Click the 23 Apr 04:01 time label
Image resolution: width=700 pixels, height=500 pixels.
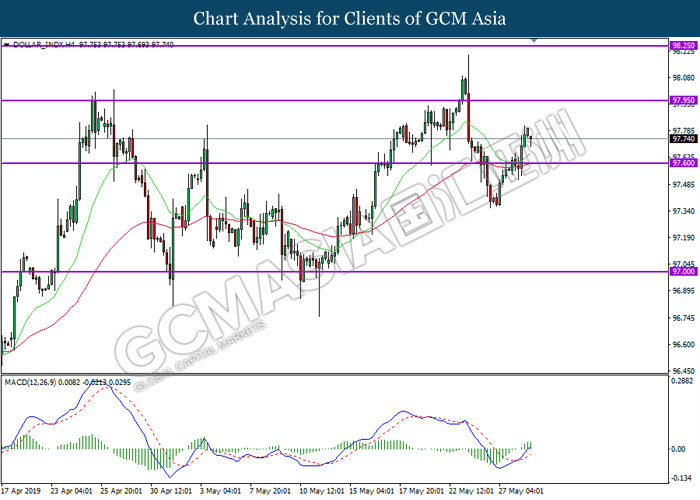click(x=72, y=491)
